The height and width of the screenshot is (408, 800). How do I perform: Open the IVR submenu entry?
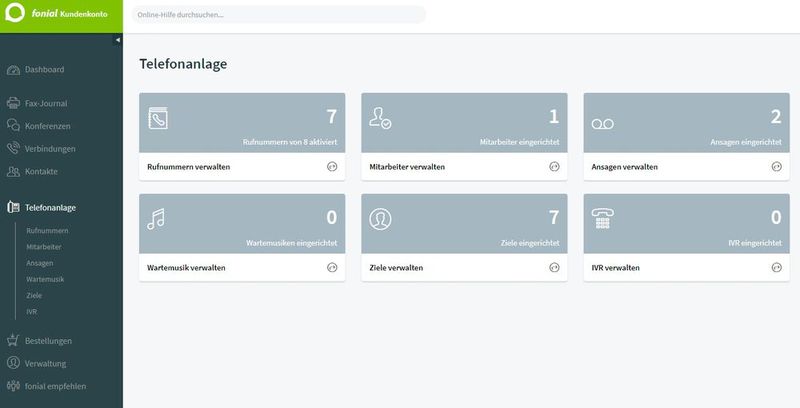[32, 312]
